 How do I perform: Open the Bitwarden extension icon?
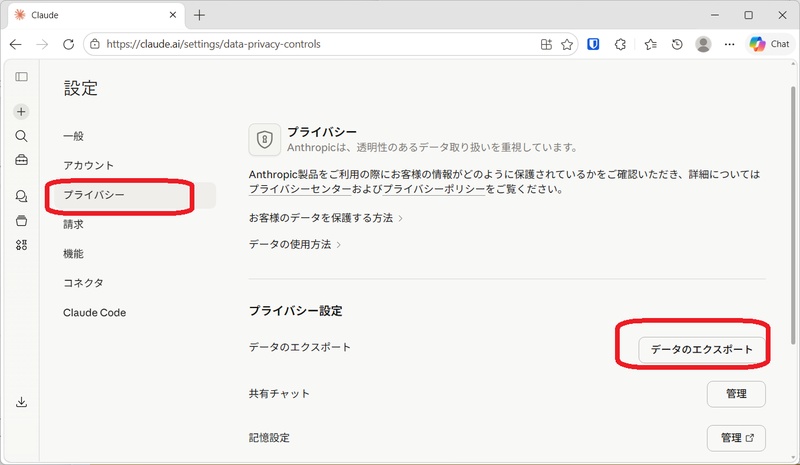(x=593, y=44)
